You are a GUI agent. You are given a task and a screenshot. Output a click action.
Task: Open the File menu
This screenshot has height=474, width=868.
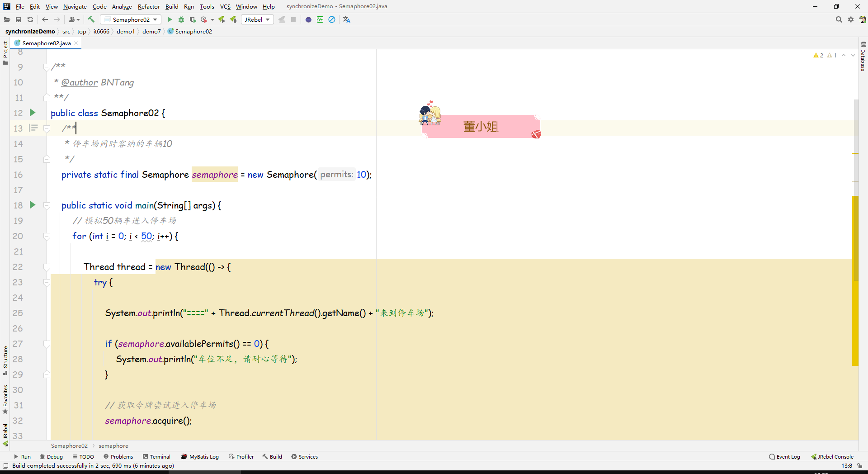(x=20, y=6)
